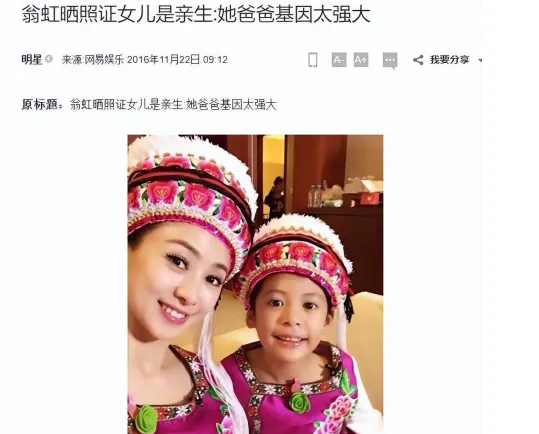
Task: Click the main article headline text
Action: coord(196,14)
